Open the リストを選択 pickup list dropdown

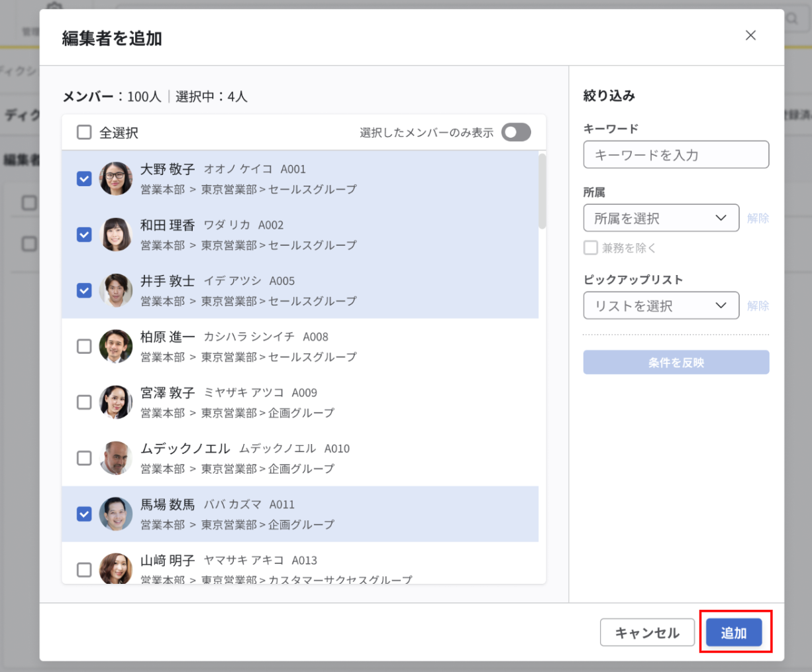pos(661,306)
